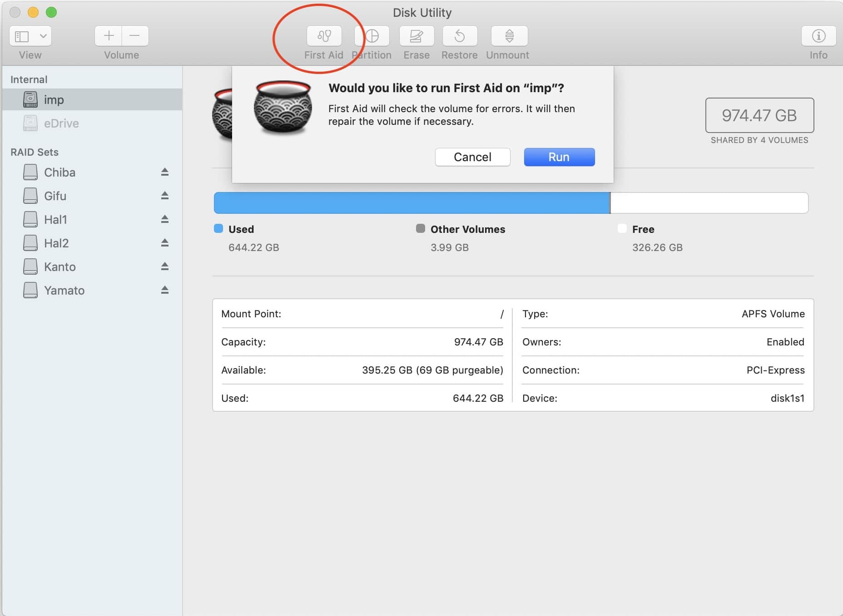
Task: Select the Hal2 disk in sidebar
Action: tap(92, 243)
